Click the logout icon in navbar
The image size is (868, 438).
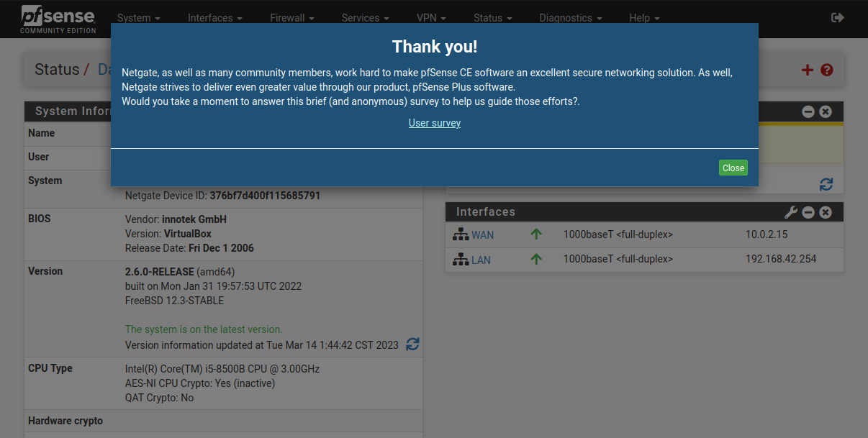pos(838,18)
